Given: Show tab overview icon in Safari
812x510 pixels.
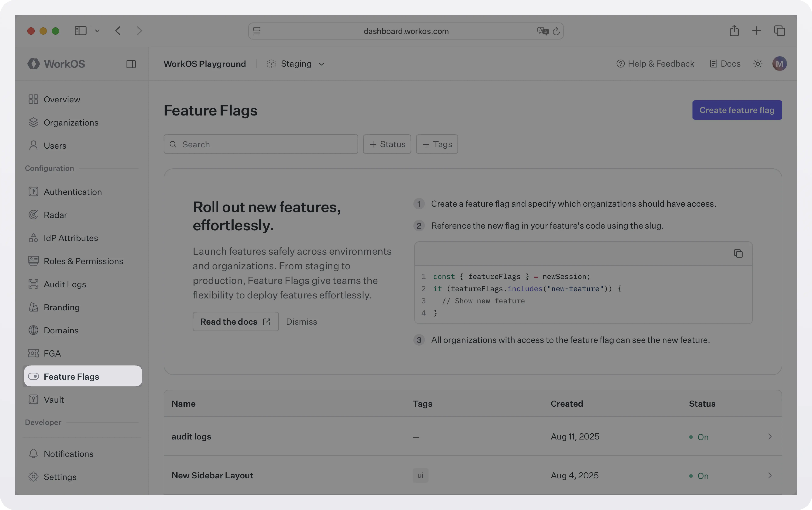Looking at the screenshot, I should tap(779, 31).
